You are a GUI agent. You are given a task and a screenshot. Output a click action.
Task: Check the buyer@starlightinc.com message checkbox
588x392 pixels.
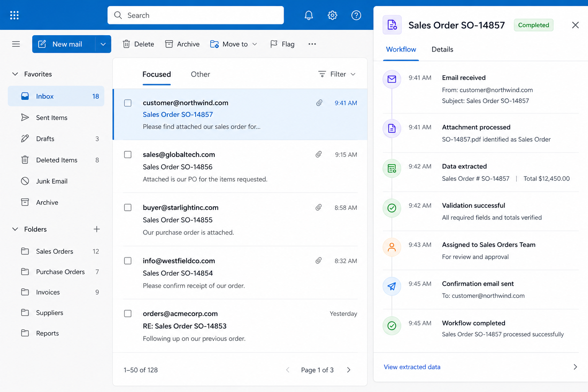(x=127, y=207)
